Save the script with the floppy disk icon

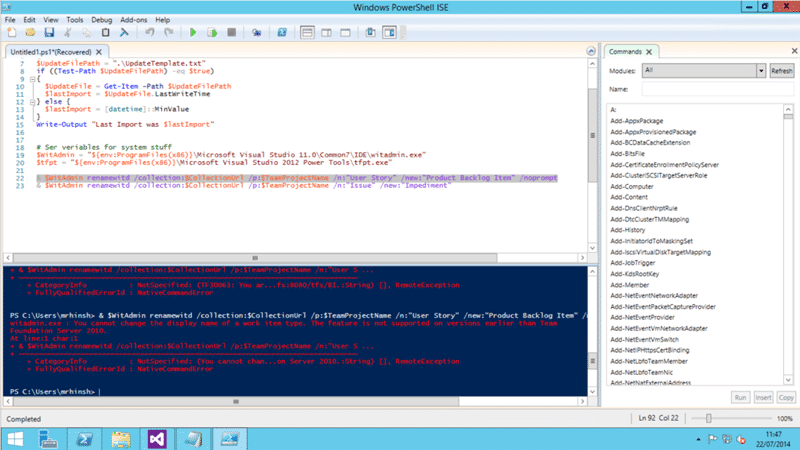pos(49,33)
